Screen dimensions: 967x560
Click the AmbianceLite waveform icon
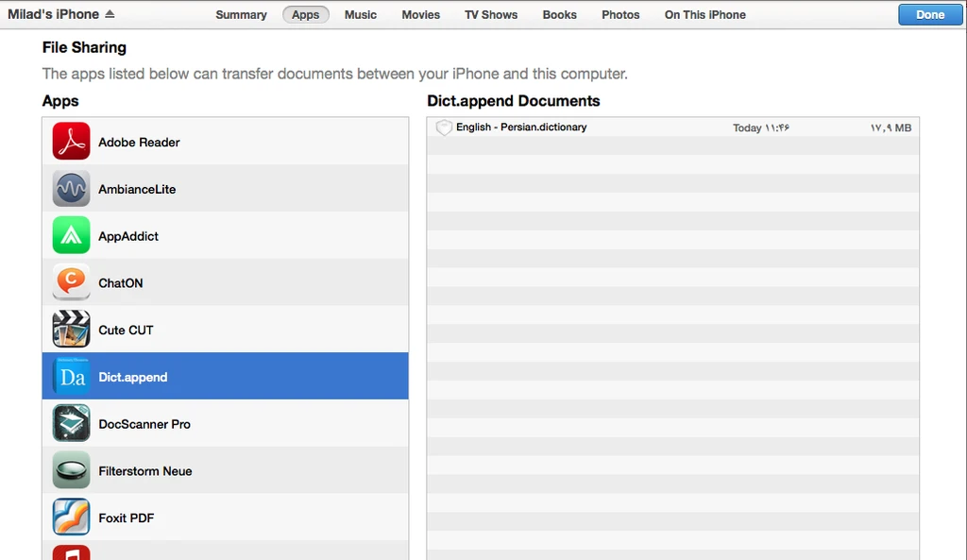coord(71,188)
